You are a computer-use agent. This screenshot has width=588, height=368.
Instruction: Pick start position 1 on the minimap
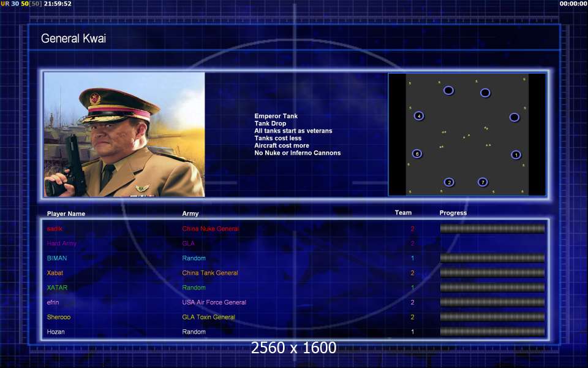pyautogui.click(x=516, y=155)
